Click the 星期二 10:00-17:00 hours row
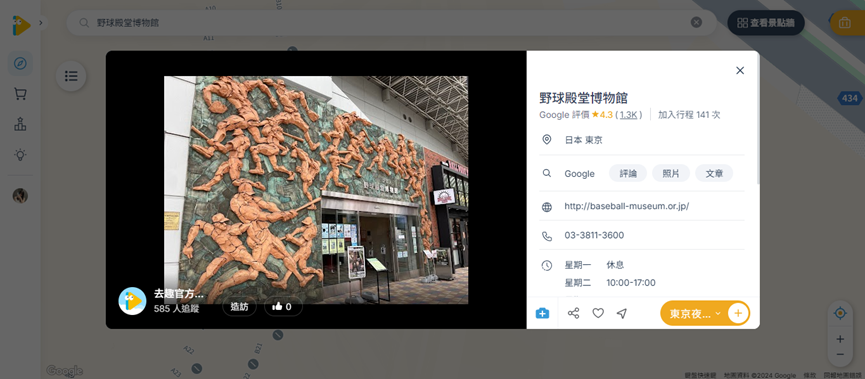Image resolution: width=865 pixels, height=379 pixels. [x=610, y=282]
